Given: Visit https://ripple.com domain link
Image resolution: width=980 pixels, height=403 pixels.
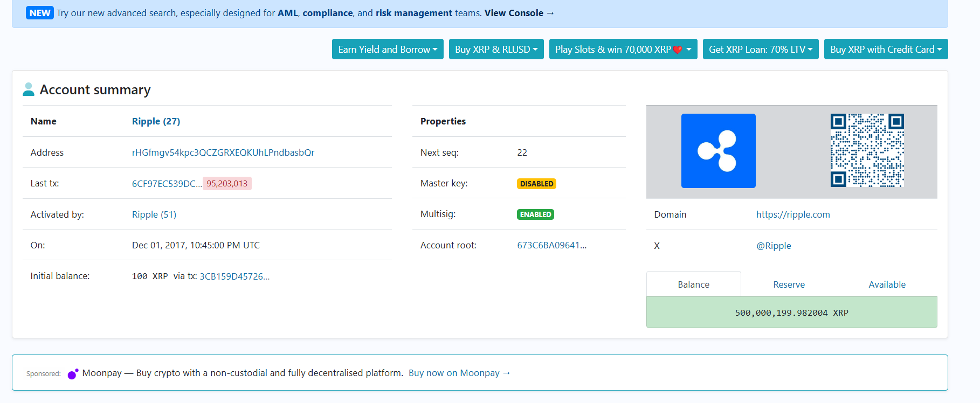Looking at the screenshot, I should coord(793,214).
